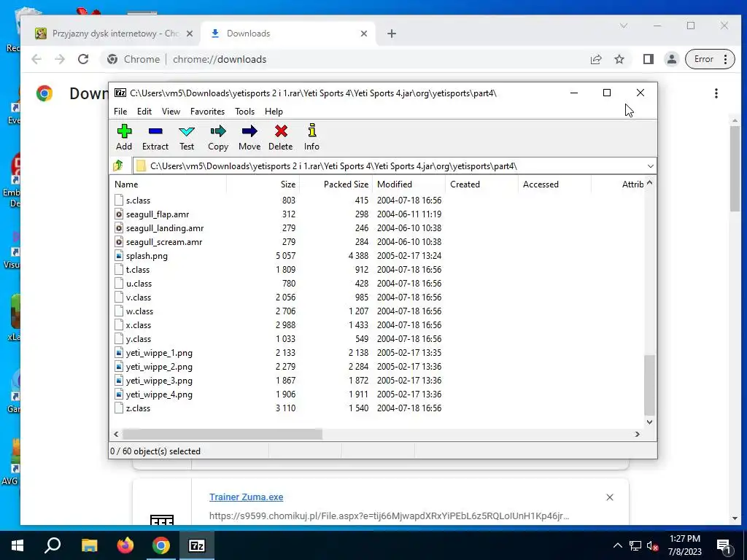Open the View menu

pos(171,112)
